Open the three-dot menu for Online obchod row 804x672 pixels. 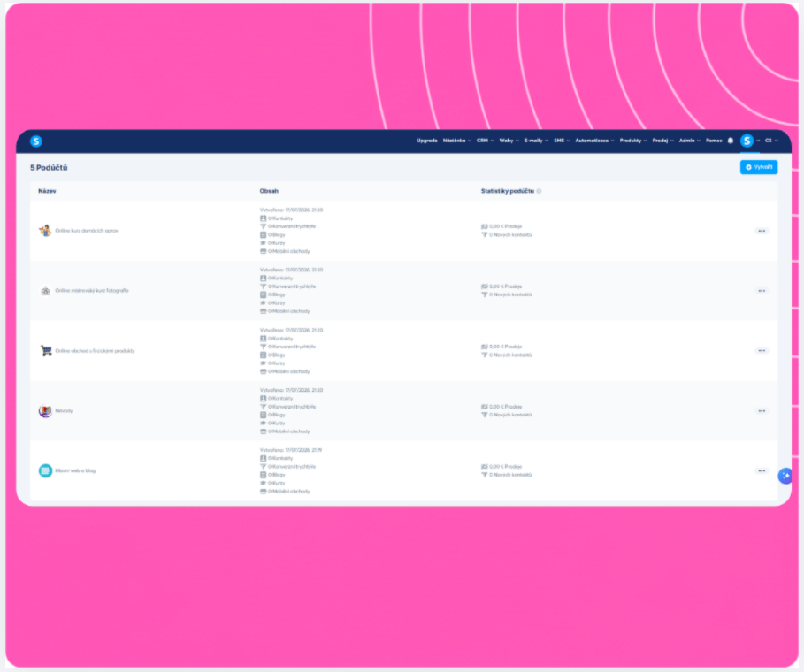(762, 351)
